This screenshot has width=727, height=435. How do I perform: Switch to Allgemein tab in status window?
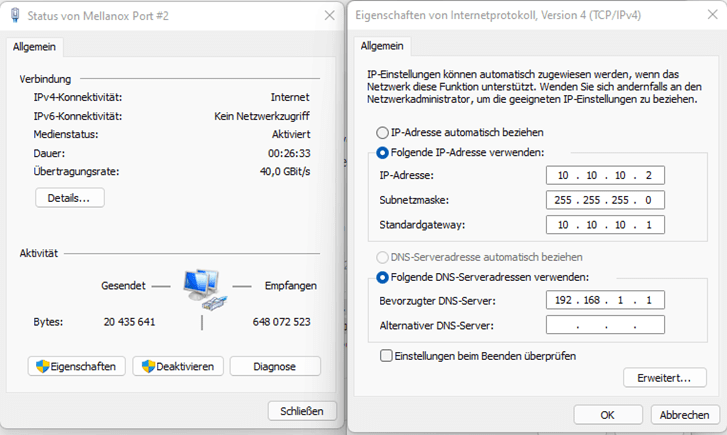[34, 47]
